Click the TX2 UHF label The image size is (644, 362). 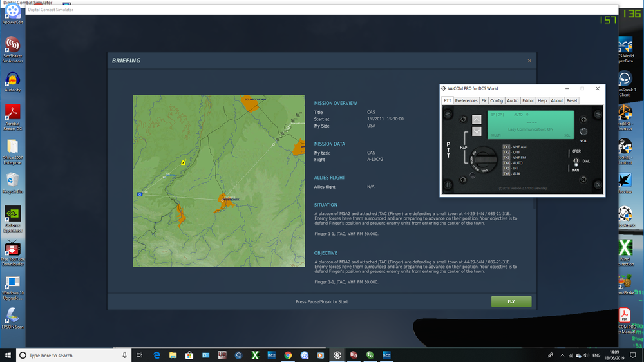coord(512,152)
